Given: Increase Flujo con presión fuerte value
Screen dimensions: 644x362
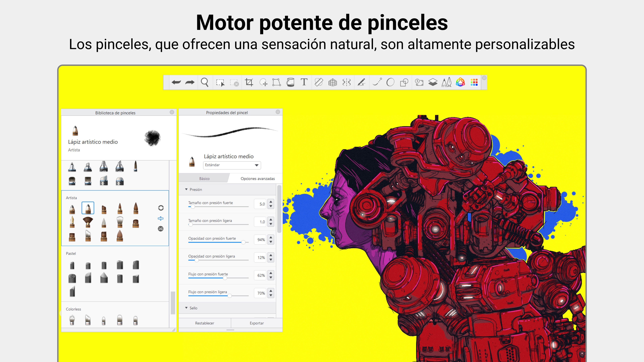Looking at the screenshot, I should click(x=271, y=273).
